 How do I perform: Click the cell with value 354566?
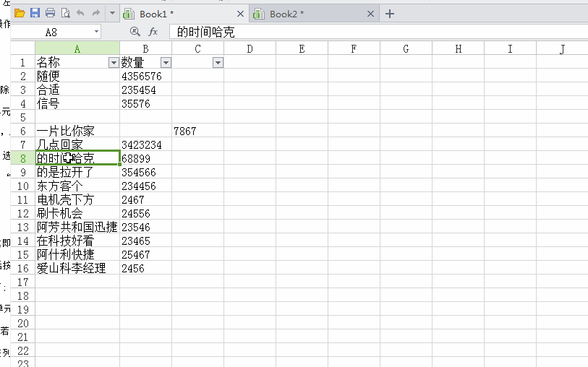tap(145, 172)
